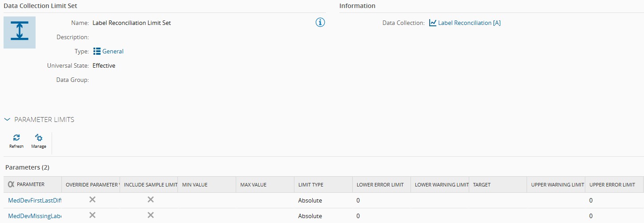Image resolution: width=644 pixels, height=223 pixels.
Task: Click the General type link
Action: click(113, 51)
